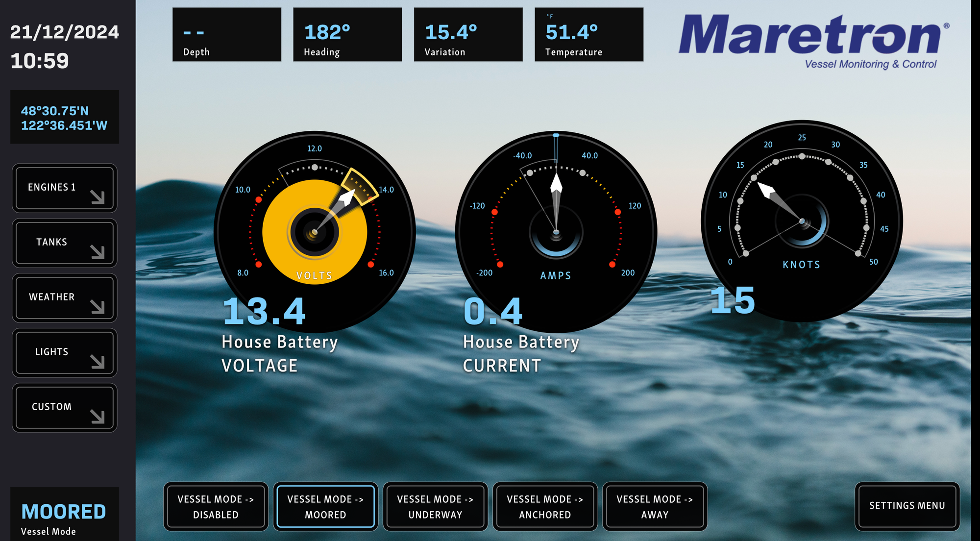Image resolution: width=980 pixels, height=541 pixels.
Task: Click the arrow icon on the LIGHTS button
Action: pyautogui.click(x=98, y=362)
